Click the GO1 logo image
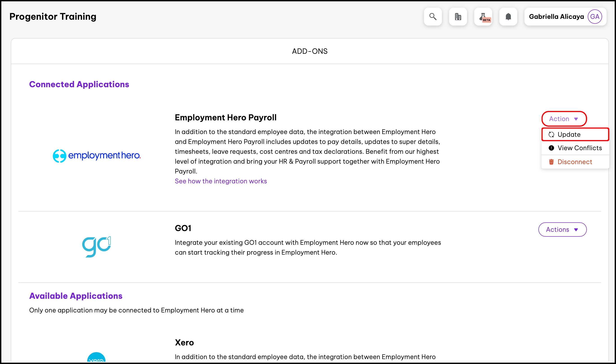 coord(97,247)
